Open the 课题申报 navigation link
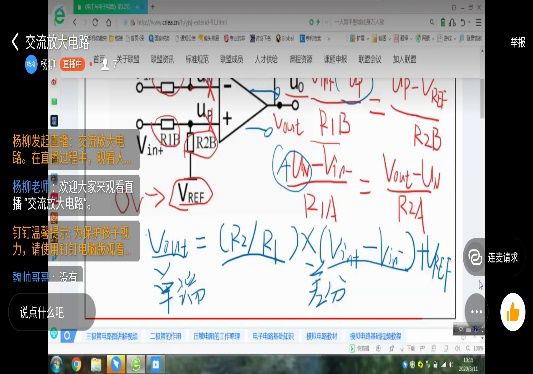 coord(335,59)
